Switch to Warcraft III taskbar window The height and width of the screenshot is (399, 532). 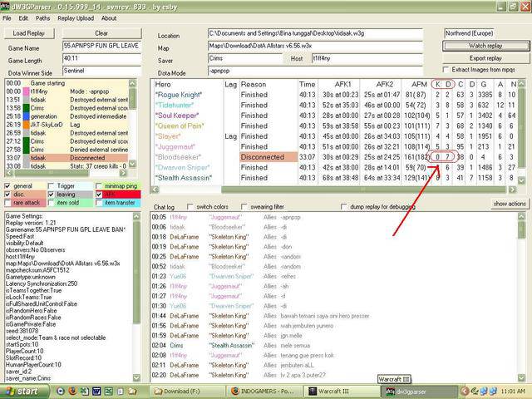342,392
